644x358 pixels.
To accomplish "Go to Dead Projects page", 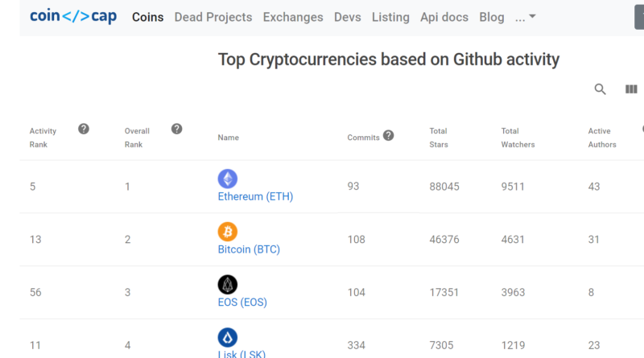I will (x=213, y=17).
